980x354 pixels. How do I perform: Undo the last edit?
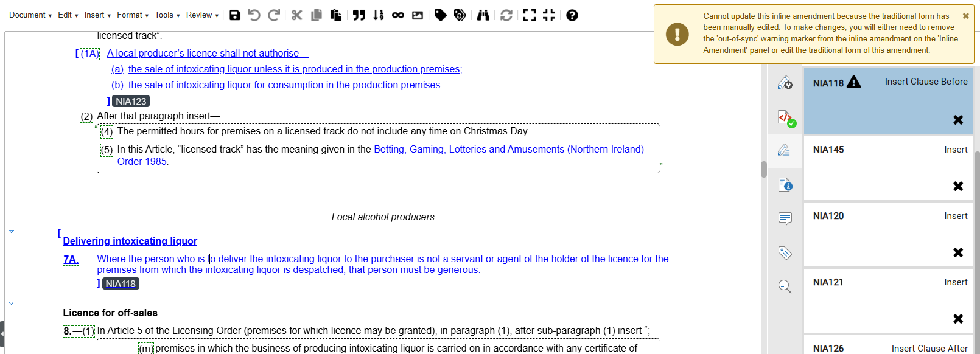coord(254,15)
